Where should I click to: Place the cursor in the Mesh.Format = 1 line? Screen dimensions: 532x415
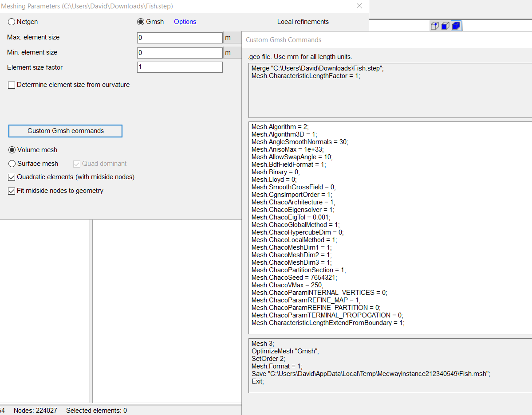pyautogui.click(x=277, y=366)
